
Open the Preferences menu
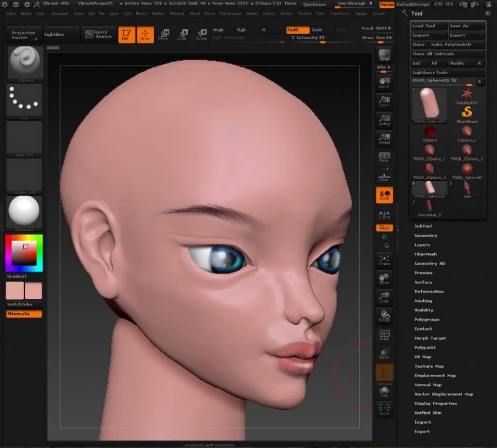(x=230, y=13)
